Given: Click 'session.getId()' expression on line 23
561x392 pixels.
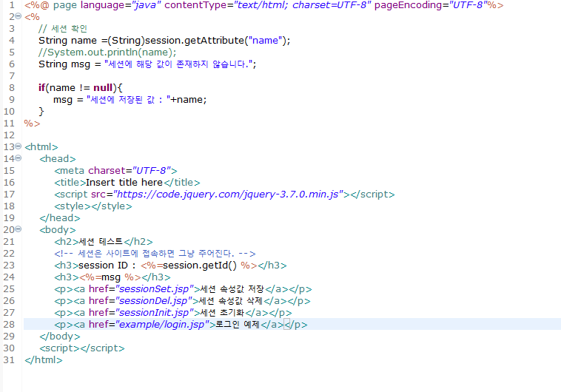Looking at the screenshot, I should [200, 266].
